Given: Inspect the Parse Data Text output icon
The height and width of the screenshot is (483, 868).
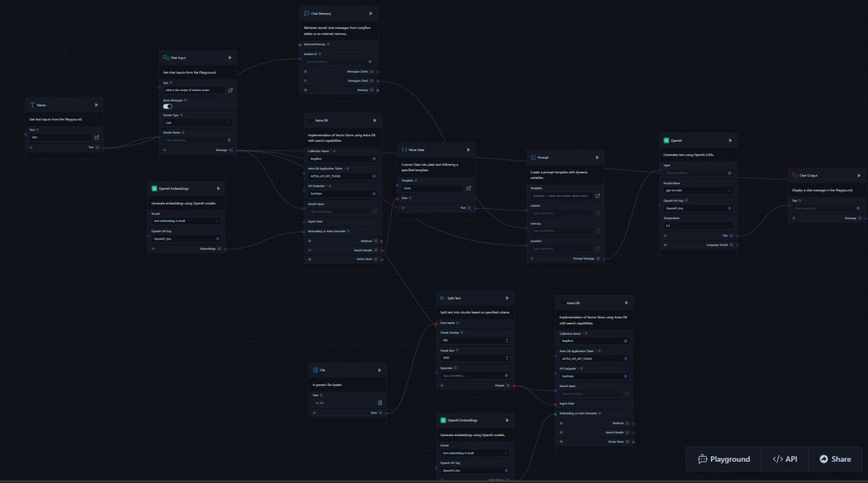Looking at the screenshot, I should pyautogui.click(x=469, y=208).
